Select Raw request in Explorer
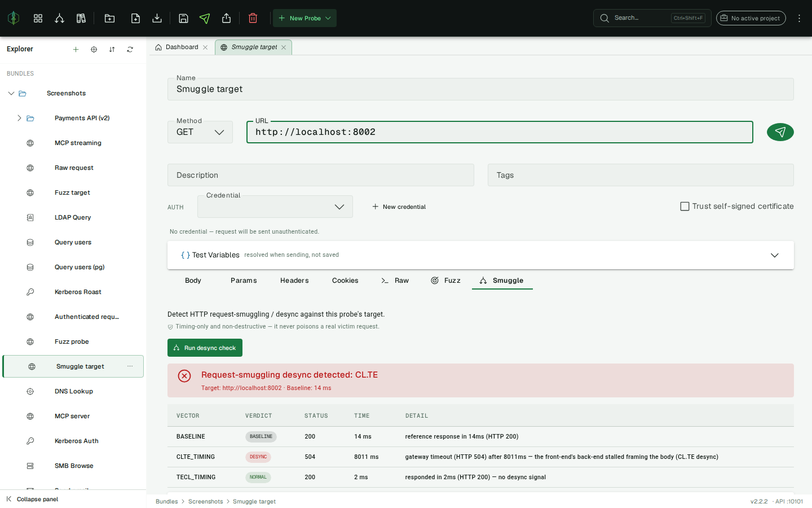 [73, 168]
